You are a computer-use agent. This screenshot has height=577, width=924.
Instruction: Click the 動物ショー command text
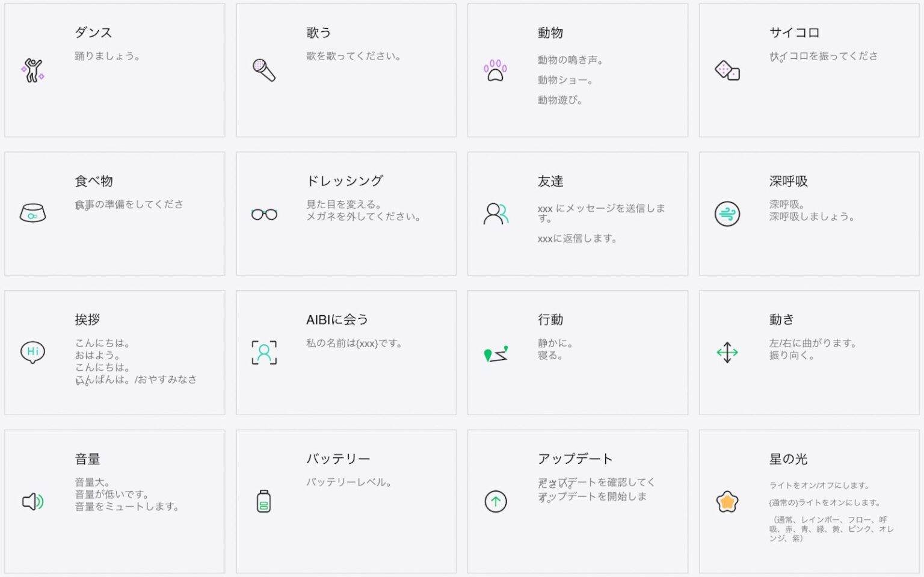(565, 80)
